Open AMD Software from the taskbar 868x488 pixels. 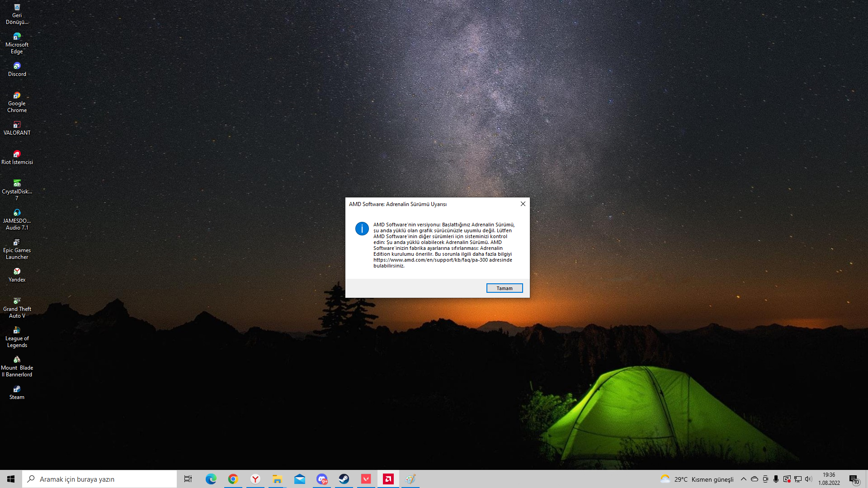tap(388, 479)
